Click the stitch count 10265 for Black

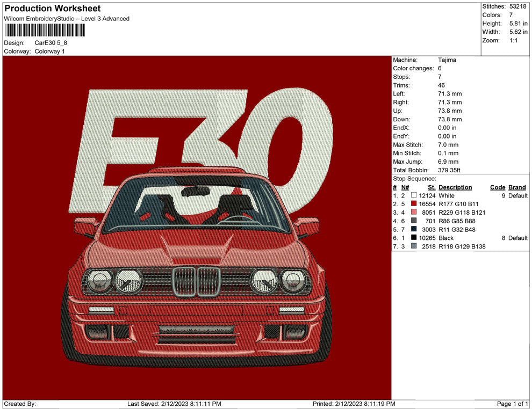click(x=427, y=238)
